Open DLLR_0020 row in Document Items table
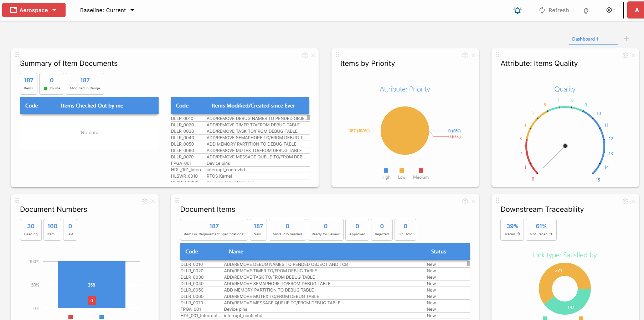644x320 pixels. tap(325, 271)
